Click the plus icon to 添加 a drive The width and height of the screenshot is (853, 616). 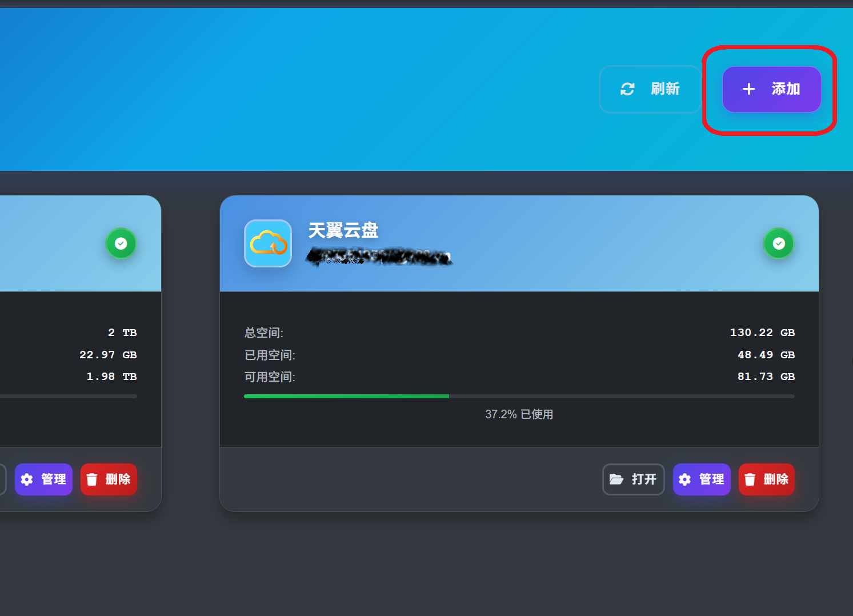coord(748,89)
